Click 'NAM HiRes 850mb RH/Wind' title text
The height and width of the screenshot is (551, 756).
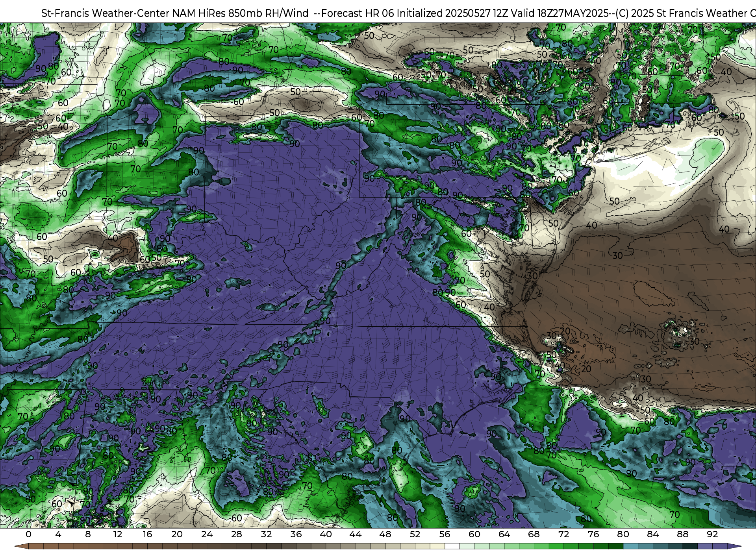[241, 13]
